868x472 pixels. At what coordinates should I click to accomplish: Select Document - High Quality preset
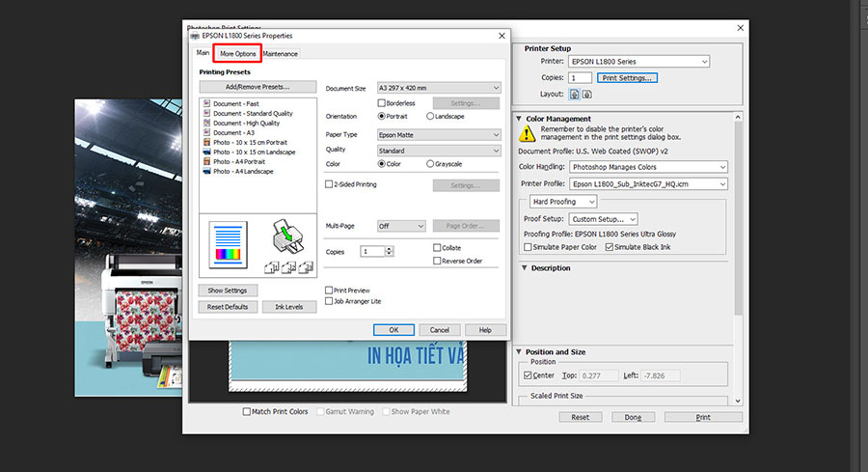246,123
